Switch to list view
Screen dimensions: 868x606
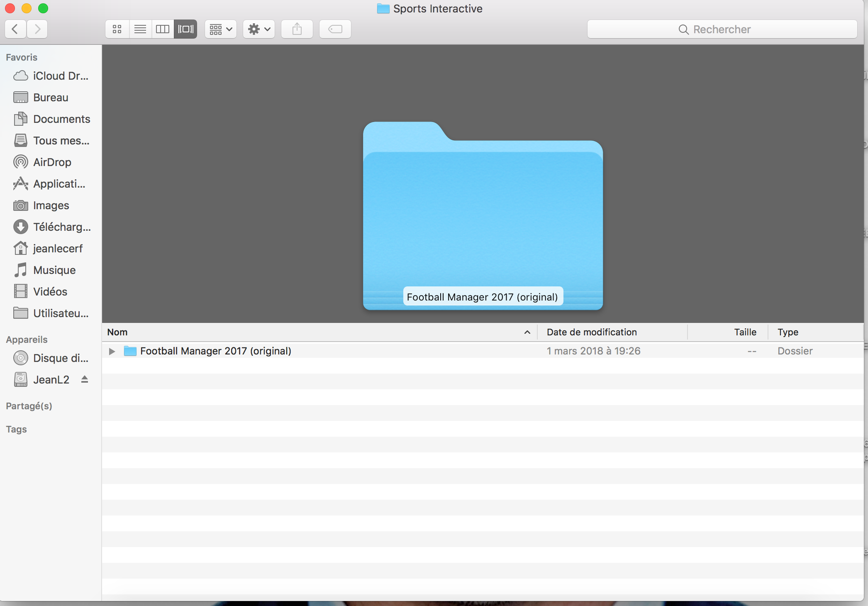coord(140,29)
